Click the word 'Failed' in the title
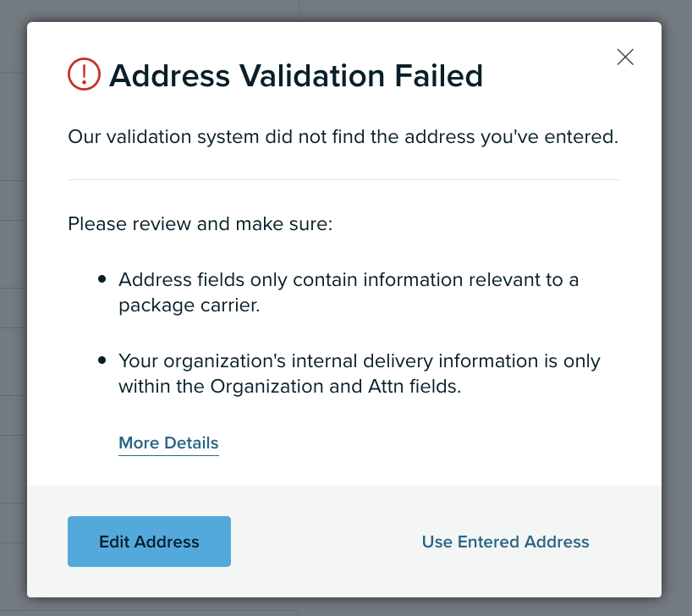692x616 pixels. pos(439,75)
